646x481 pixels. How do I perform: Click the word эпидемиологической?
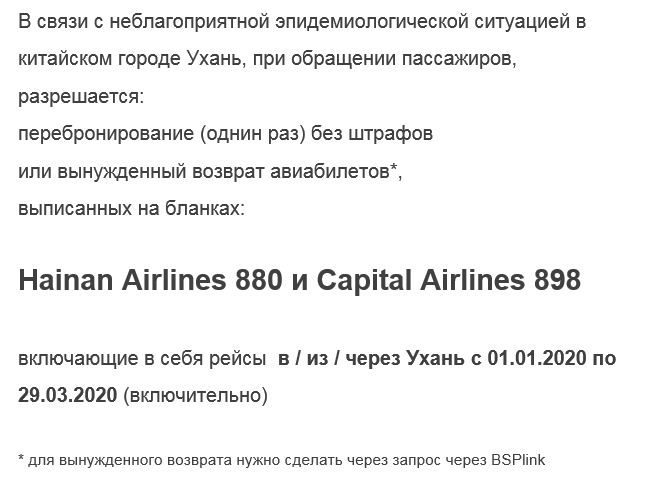coord(372,22)
